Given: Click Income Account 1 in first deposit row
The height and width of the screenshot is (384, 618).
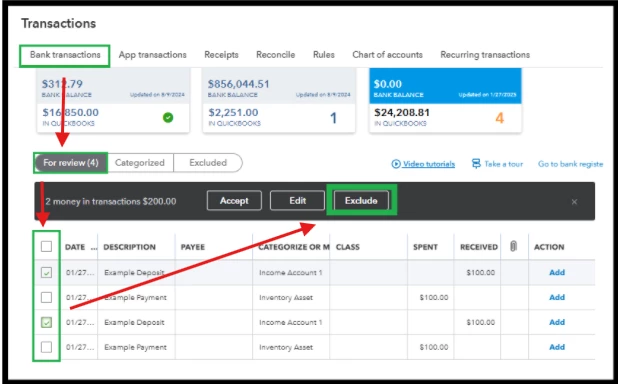Looking at the screenshot, I should 290,272.
